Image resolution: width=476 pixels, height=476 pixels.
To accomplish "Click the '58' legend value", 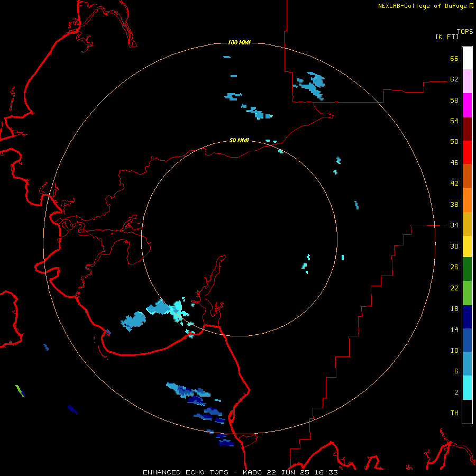I will (x=454, y=100).
